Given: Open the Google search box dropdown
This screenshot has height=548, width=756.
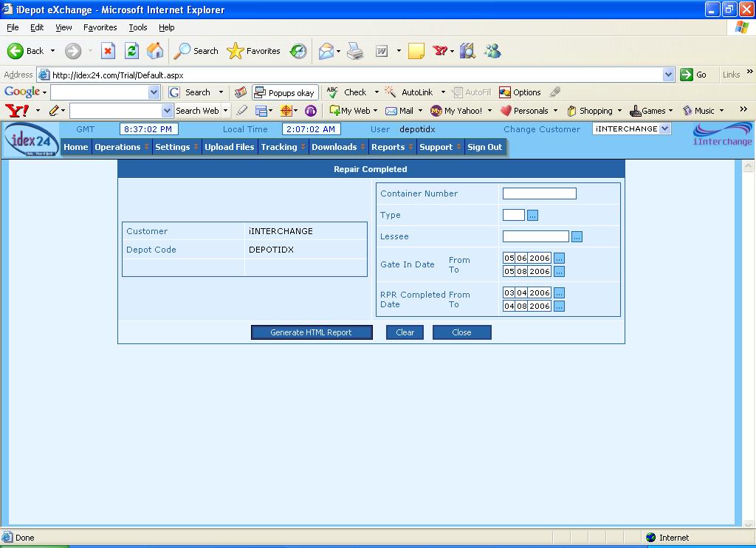Looking at the screenshot, I should coord(154,92).
